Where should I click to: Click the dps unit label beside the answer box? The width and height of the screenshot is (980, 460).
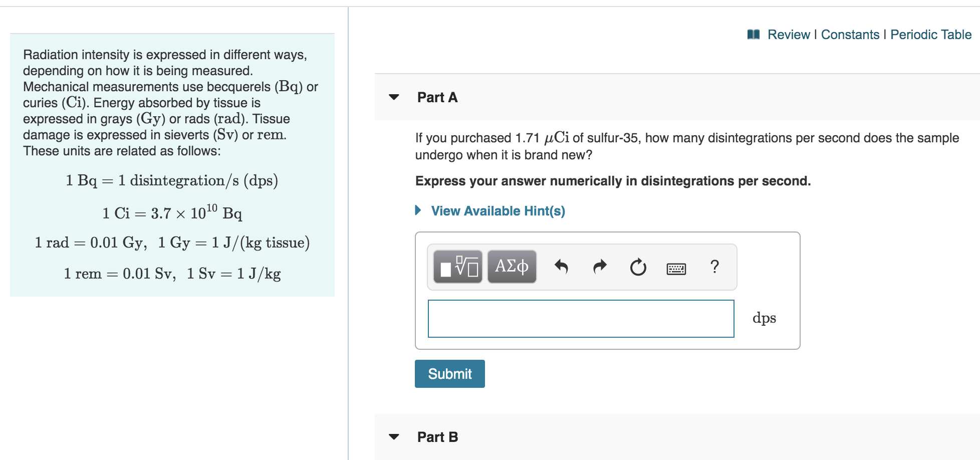765,318
